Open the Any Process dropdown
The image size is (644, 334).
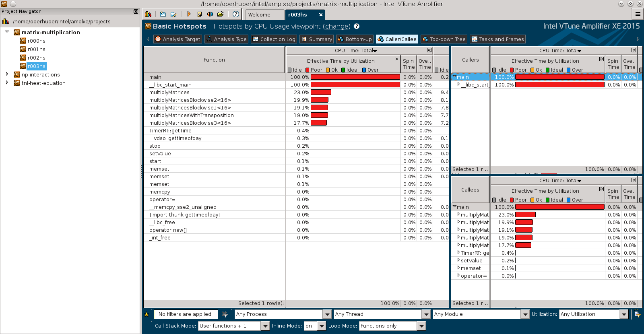click(327, 314)
